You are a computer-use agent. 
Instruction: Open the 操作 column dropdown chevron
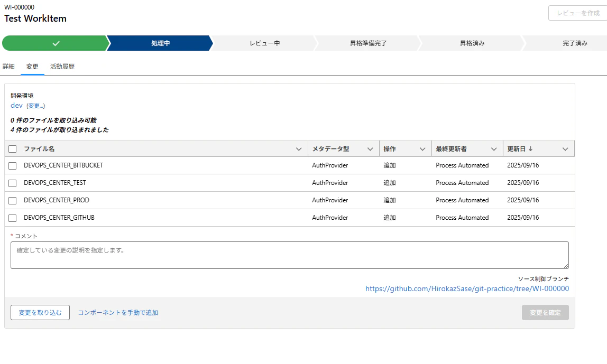tap(422, 149)
